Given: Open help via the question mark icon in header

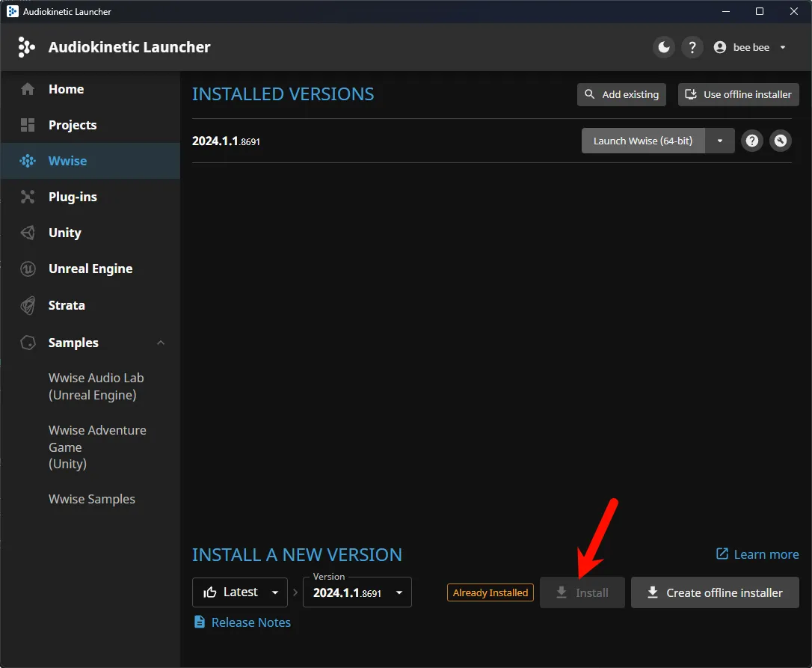Looking at the screenshot, I should [x=692, y=47].
